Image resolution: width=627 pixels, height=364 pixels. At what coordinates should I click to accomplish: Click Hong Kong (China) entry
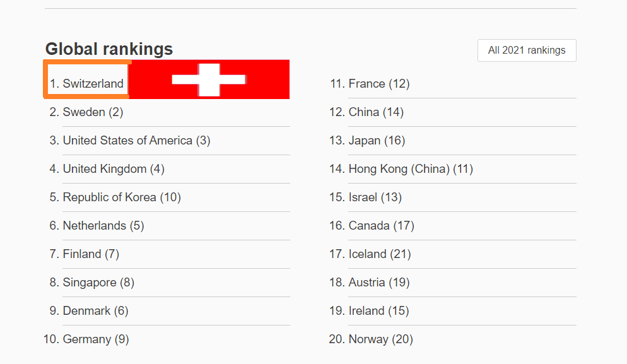(410, 169)
